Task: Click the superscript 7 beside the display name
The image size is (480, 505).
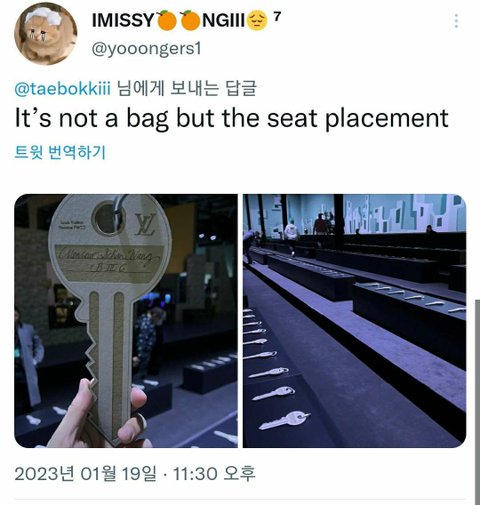Action: pyautogui.click(x=277, y=16)
